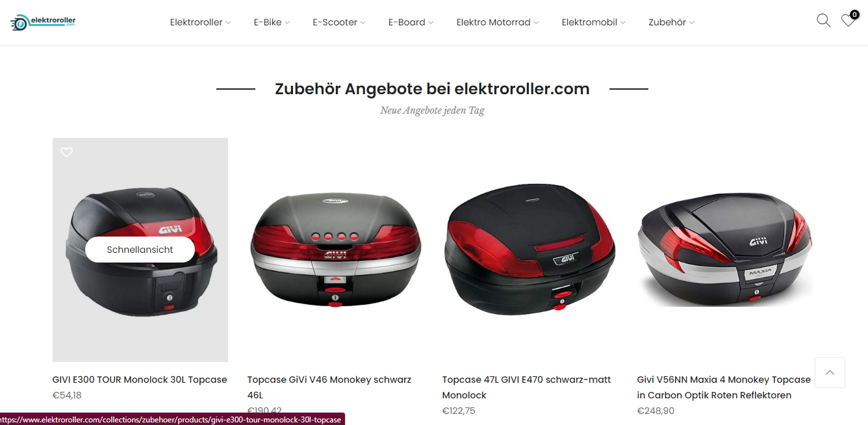Expand the E-Bike dropdown
Viewport: 868px width, 425px height.
[x=272, y=22]
